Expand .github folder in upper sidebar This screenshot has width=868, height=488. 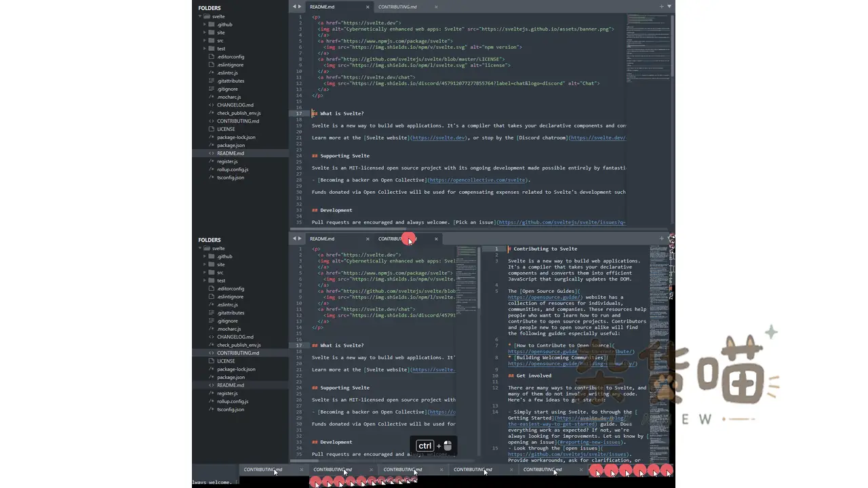click(204, 24)
